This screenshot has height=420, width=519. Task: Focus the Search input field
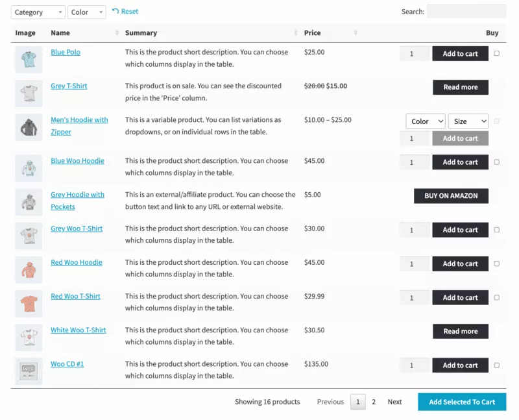point(466,12)
